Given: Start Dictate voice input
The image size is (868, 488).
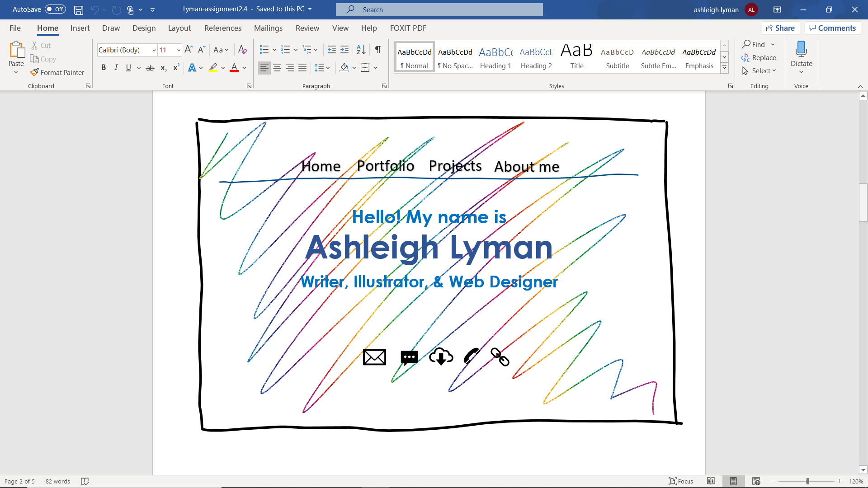Looking at the screenshot, I should pos(801,54).
